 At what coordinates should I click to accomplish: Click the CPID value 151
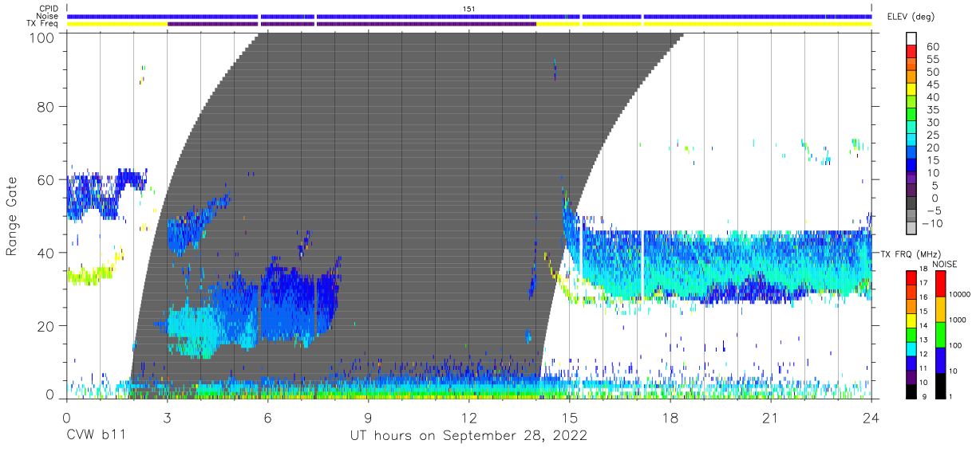468,8
